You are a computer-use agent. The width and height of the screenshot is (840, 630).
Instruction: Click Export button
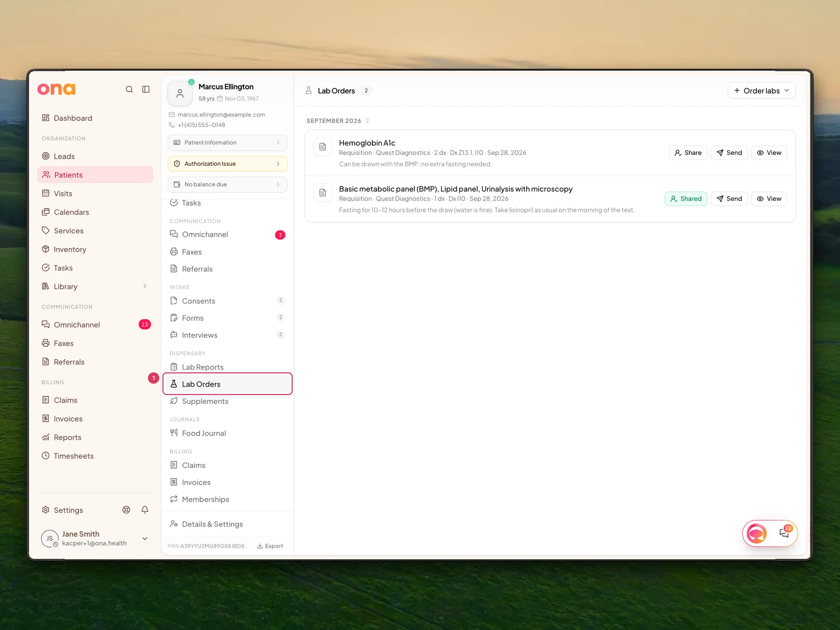coord(270,546)
